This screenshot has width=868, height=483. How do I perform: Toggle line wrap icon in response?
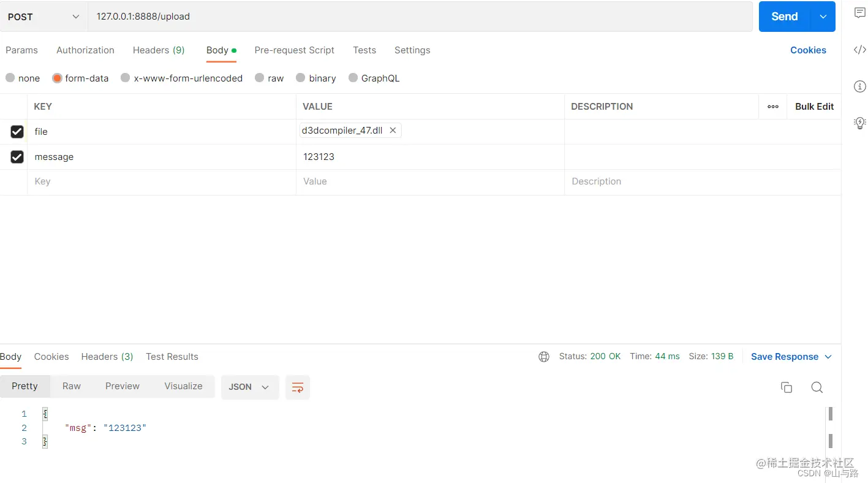(298, 387)
